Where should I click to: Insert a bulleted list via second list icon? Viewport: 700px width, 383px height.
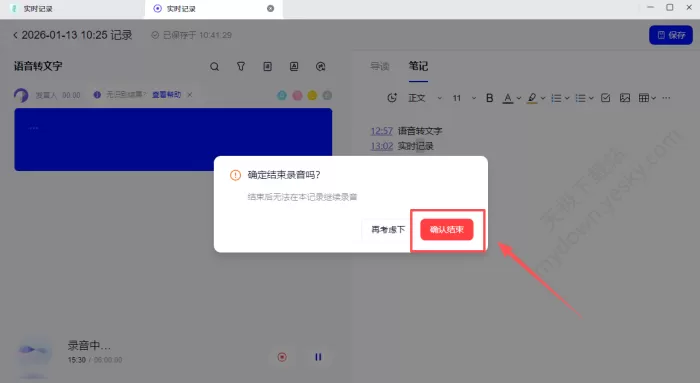(580, 98)
